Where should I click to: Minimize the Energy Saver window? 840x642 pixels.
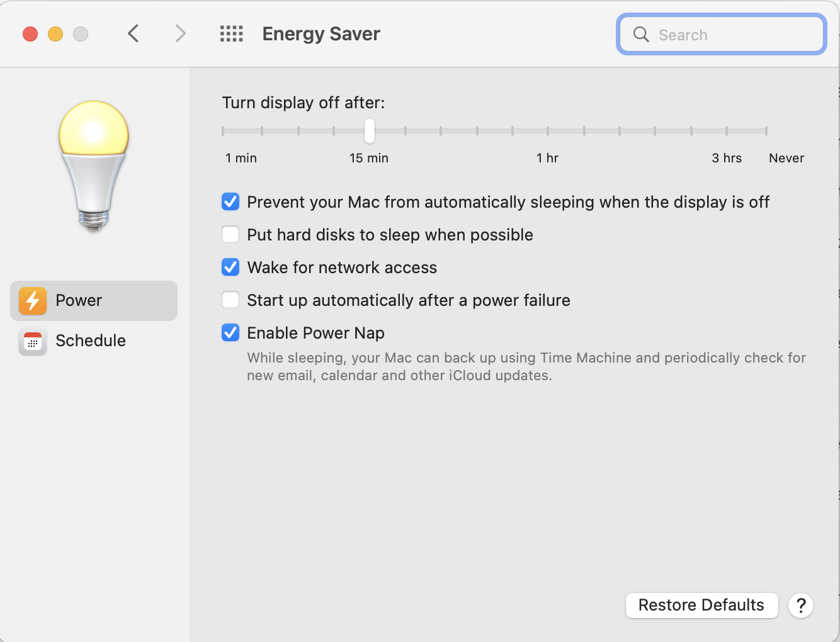click(x=55, y=34)
